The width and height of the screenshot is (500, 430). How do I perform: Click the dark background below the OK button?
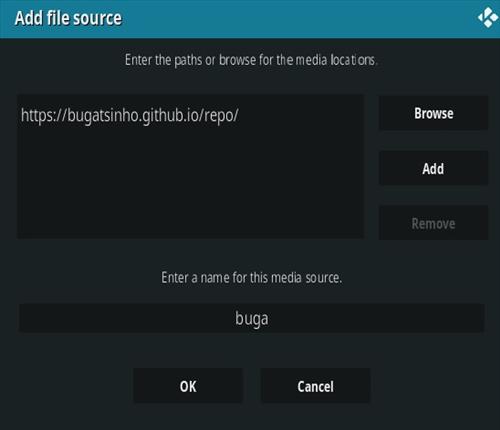click(x=188, y=417)
